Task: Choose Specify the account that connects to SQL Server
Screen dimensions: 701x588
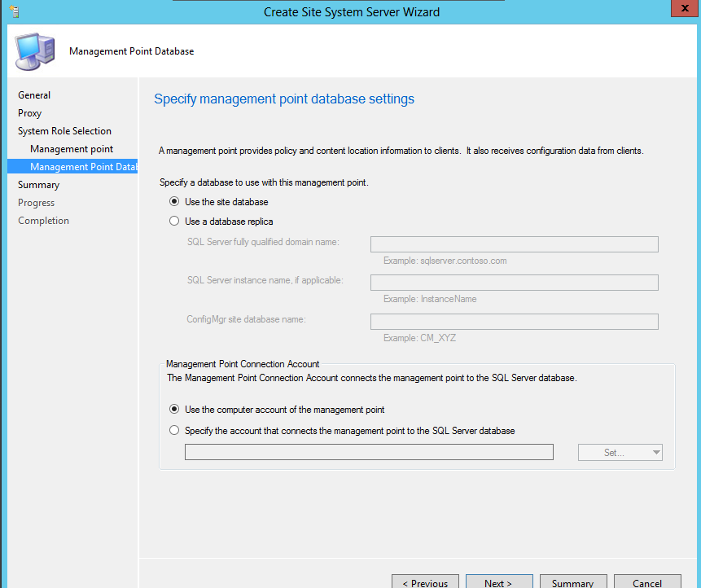Action: point(173,429)
